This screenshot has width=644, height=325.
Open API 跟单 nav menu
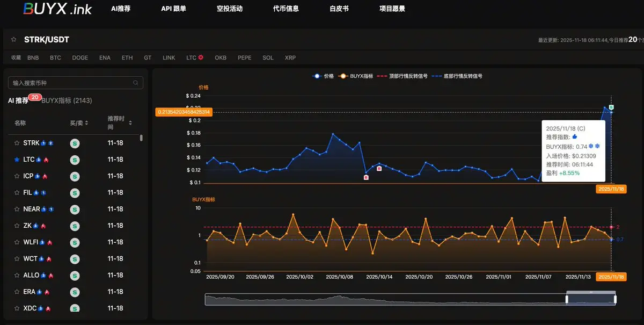[174, 9]
